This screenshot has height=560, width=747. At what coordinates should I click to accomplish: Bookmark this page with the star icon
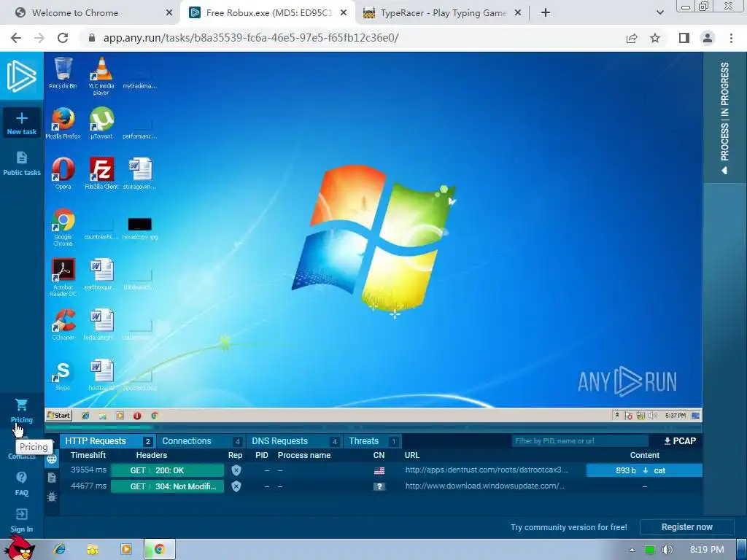(655, 38)
